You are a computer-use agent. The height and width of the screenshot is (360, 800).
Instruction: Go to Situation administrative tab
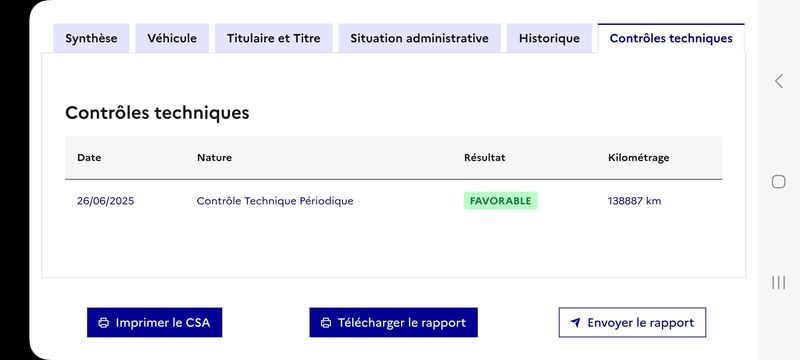tap(419, 38)
